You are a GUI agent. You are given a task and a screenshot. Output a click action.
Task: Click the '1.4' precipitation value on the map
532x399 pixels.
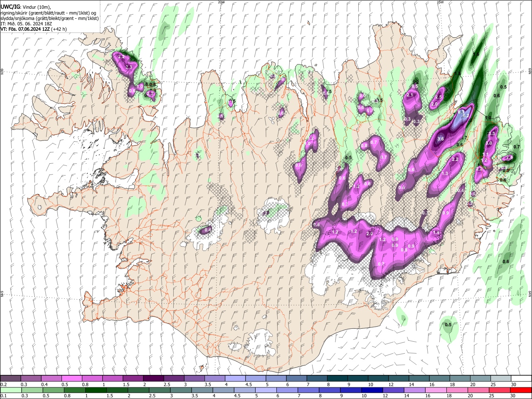[x=436, y=233]
